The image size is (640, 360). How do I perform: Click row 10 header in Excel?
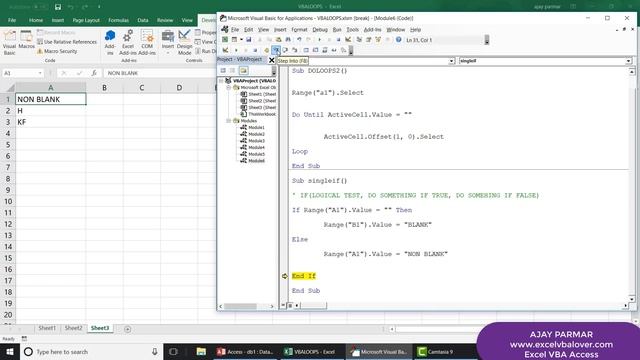(8, 202)
